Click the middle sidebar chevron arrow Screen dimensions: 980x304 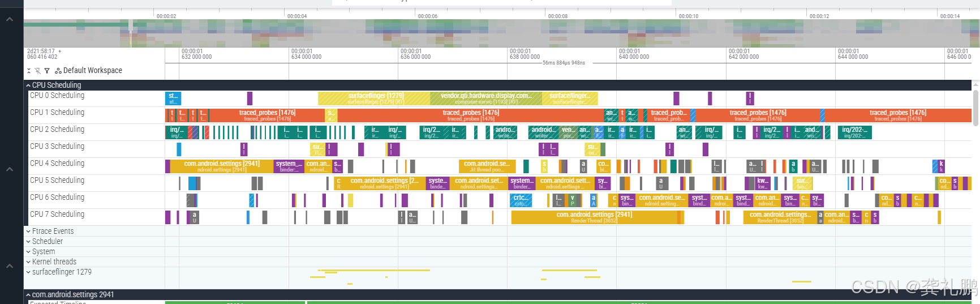point(10,169)
